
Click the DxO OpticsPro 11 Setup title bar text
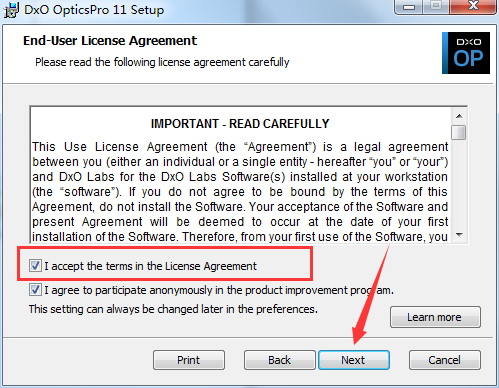[94, 10]
